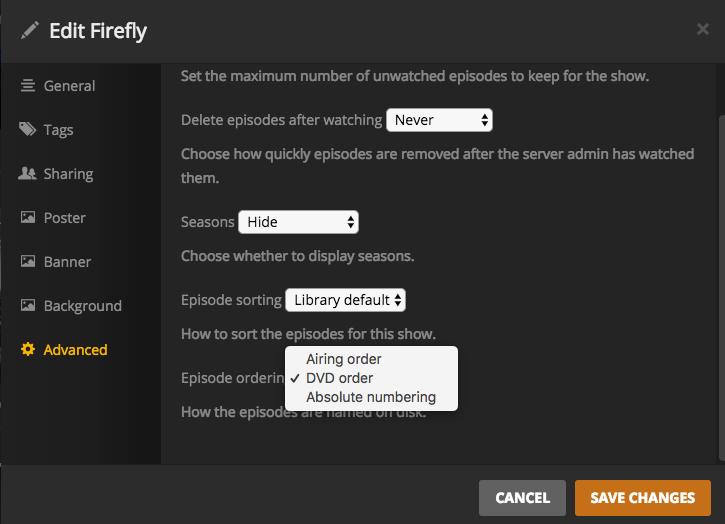Click the General sidebar icon
The width and height of the screenshot is (725, 524).
(28, 86)
